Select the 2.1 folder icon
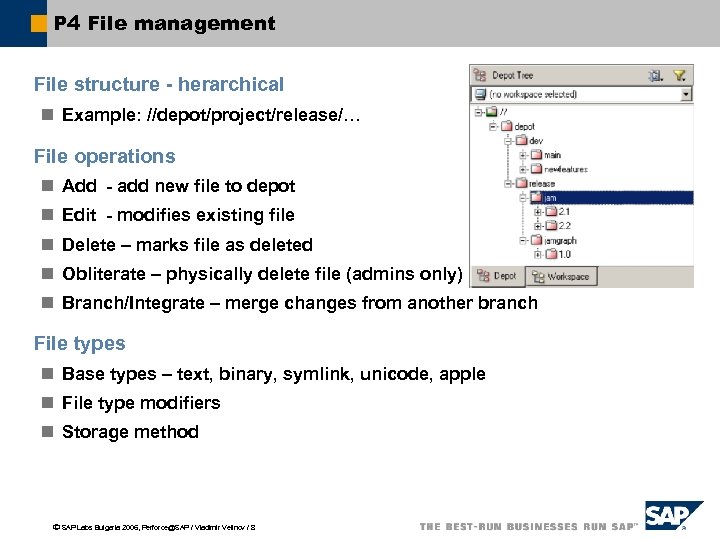The height and width of the screenshot is (540, 720). tap(551, 211)
